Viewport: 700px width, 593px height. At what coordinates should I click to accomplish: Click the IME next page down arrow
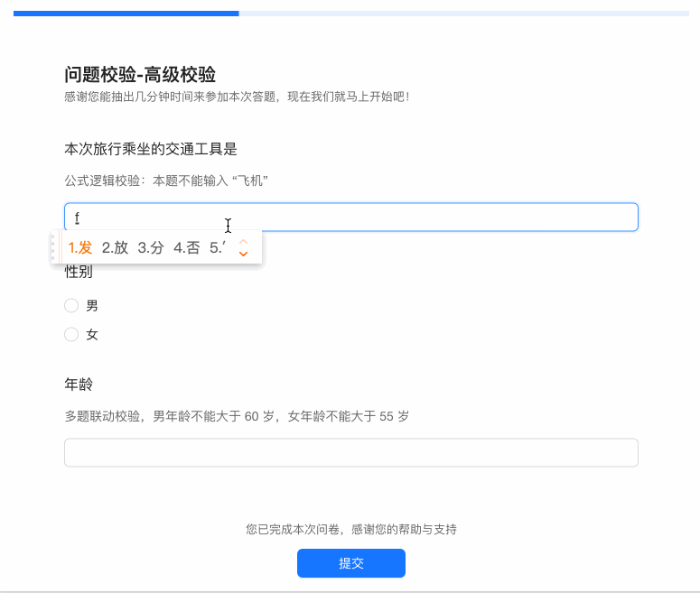tap(243, 254)
